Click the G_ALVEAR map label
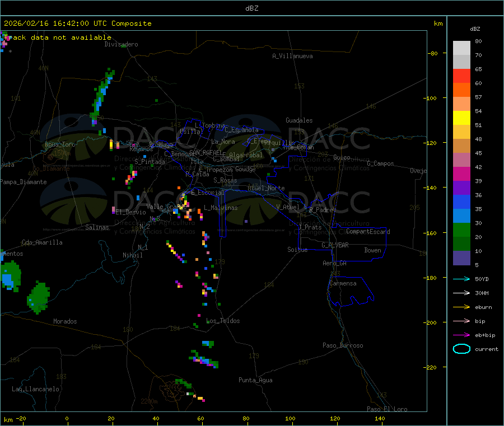 335,245
